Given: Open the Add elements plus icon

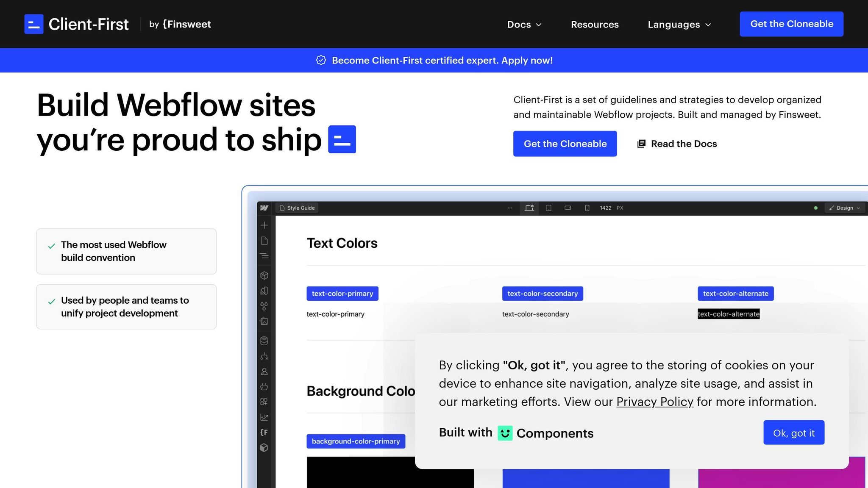Looking at the screenshot, I should pyautogui.click(x=264, y=225).
